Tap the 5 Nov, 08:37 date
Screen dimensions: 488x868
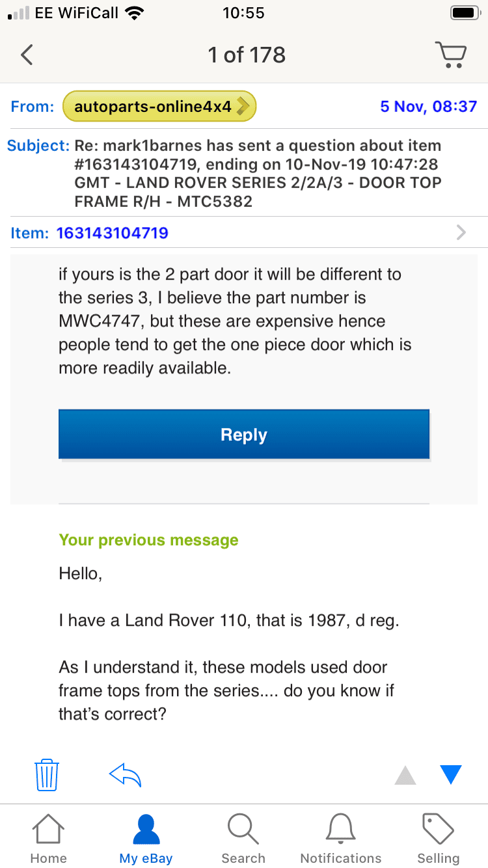(429, 107)
